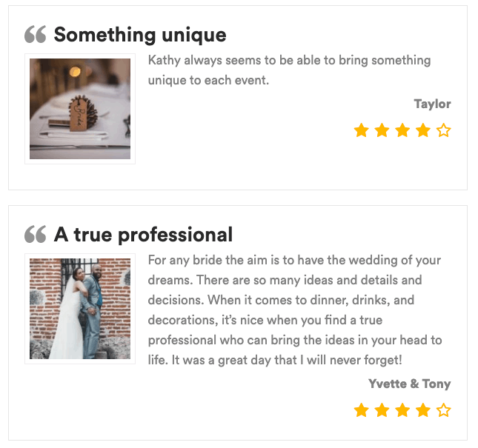Click the empty fifth star under Taylor

point(443,131)
